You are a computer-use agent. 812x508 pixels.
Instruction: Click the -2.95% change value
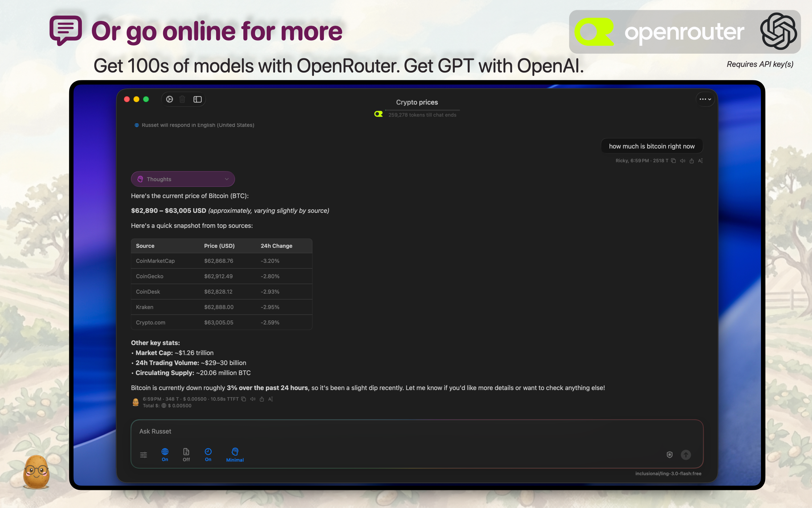pyautogui.click(x=270, y=307)
